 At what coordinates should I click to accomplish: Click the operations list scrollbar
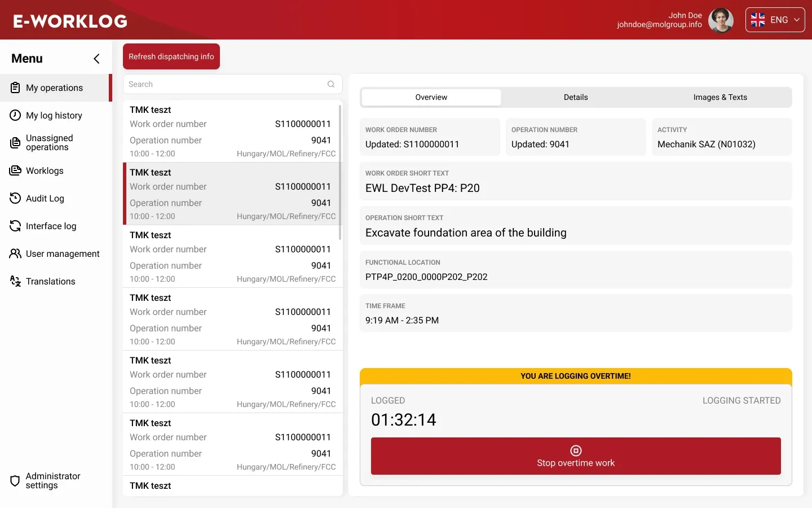pos(340,172)
